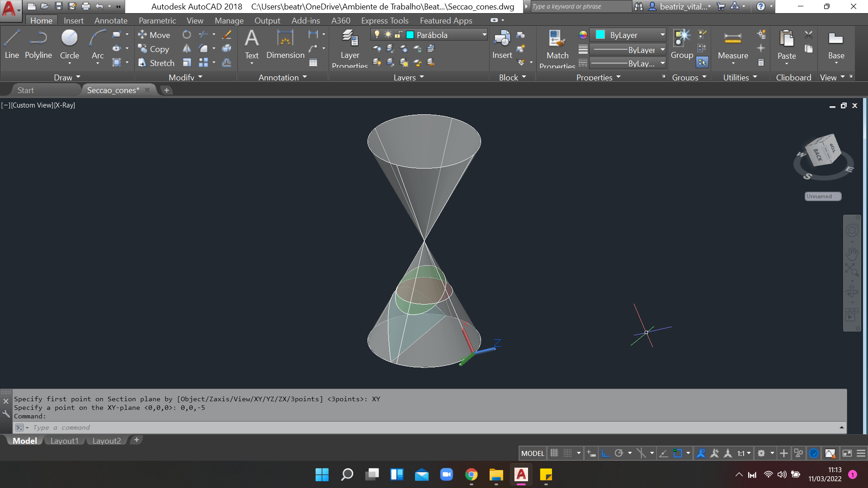Toggle polar tracking
The width and height of the screenshot is (868, 488).
click(x=619, y=453)
